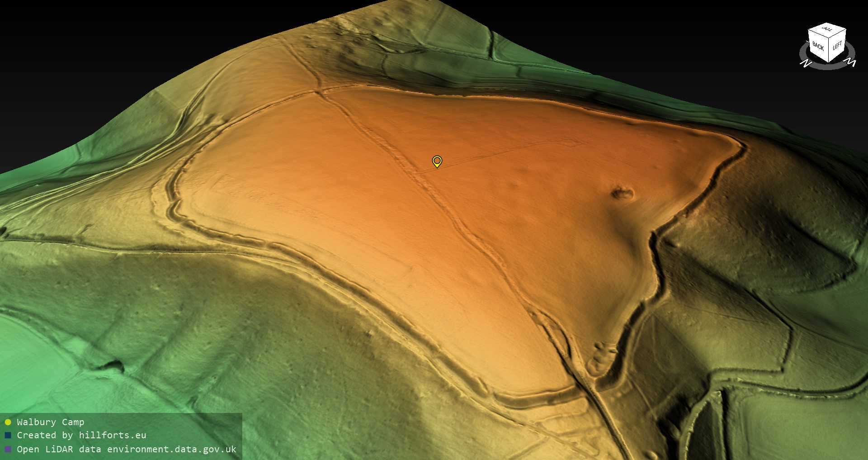
Task: Open the Created by hillforts.eu link
Action: (81, 435)
